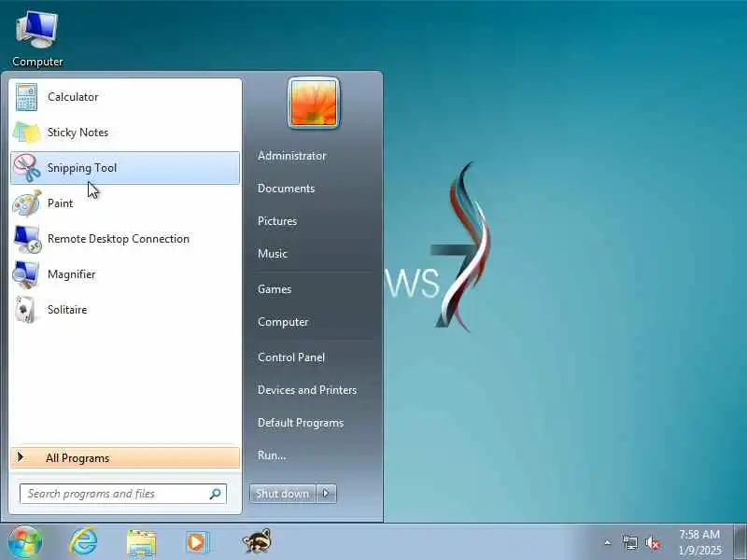Open Games from the Start menu

click(x=275, y=289)
